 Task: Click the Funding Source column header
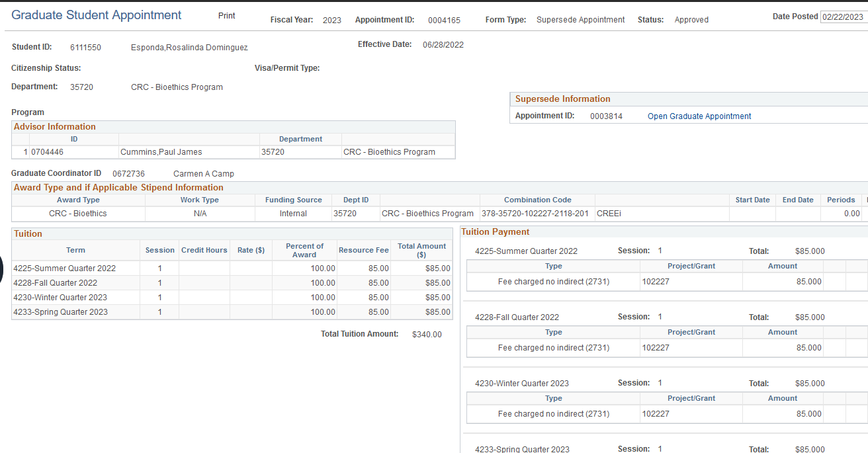(x=293, y=200)
